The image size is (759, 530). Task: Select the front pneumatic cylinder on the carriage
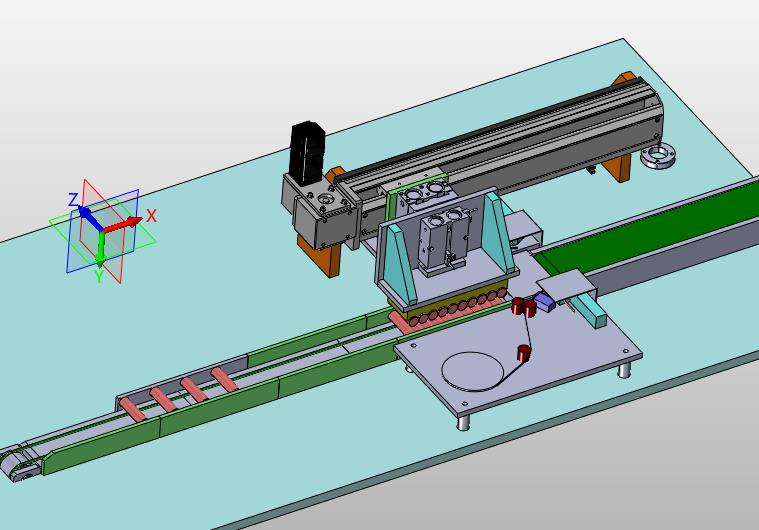[x=444, y=244]
